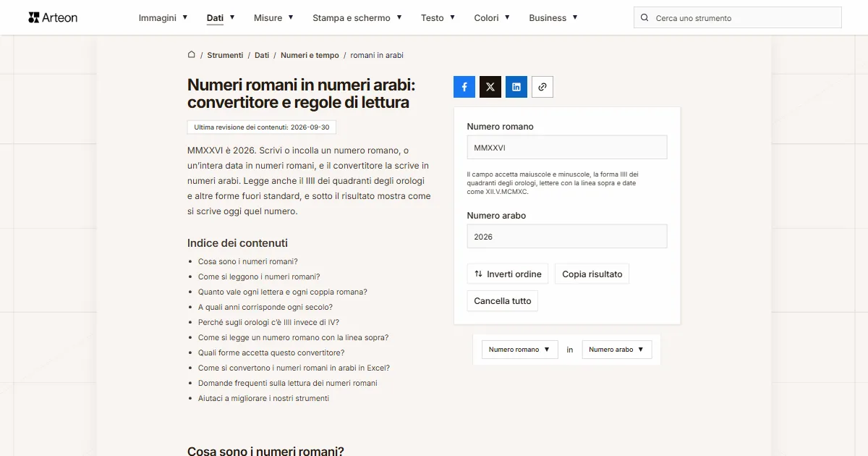Open the 'Numero arabo' target unit dropdown

coord(617,350)
